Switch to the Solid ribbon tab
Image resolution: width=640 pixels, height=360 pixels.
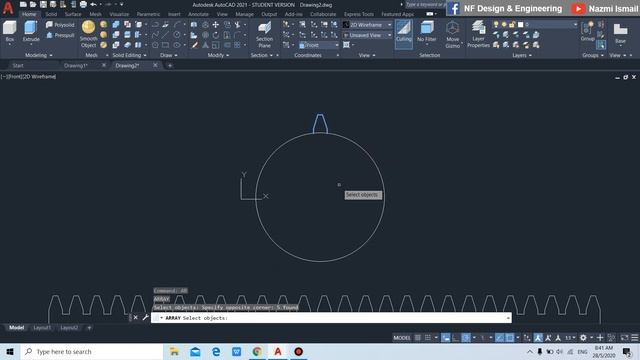point(51,14)
